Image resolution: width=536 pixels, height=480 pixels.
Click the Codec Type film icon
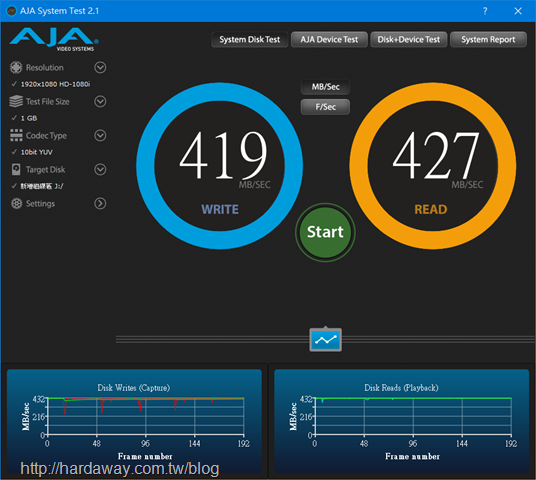16,135
